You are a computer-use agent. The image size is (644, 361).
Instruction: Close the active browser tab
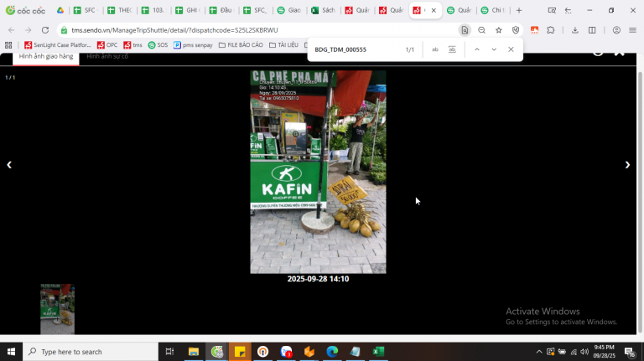434,10
